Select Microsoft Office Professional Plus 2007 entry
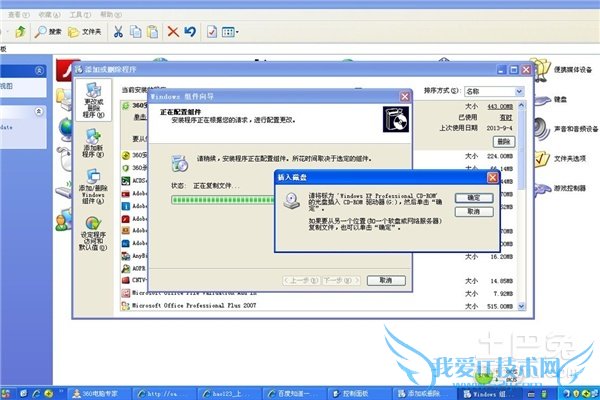This screenshot has width=600, height=400. [x=194, y=305]
